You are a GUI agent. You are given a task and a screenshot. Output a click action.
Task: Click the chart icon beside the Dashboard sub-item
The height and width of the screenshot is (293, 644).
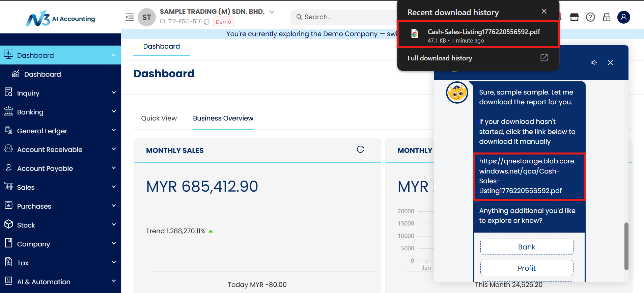coord(16,74)
